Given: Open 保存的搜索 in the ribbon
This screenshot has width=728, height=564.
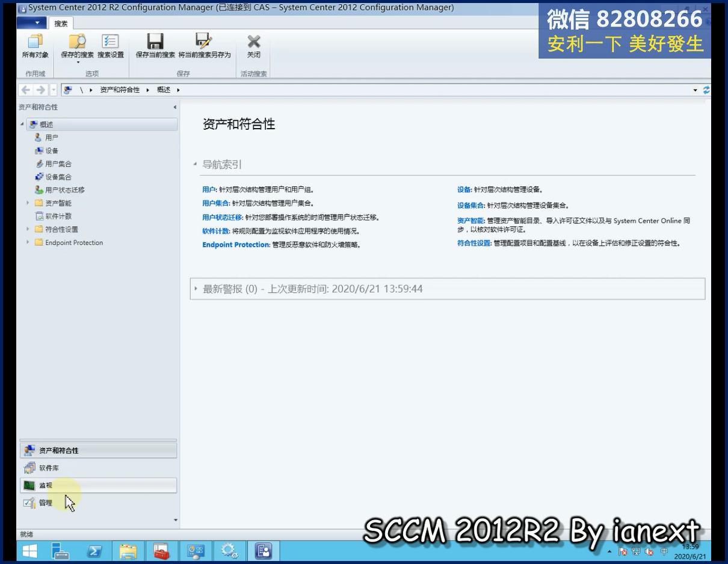Looking at the screenshot, I should tap(77, 46).
